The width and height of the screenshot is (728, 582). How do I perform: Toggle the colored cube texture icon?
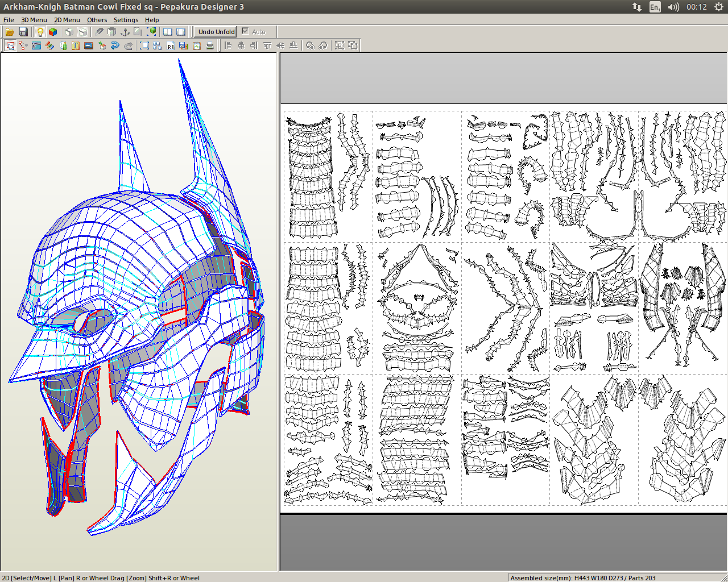(x=53, y=32)
